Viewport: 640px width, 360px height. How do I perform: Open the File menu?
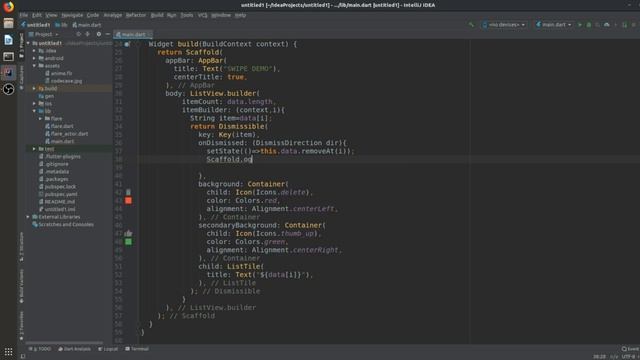coord(24,15)
